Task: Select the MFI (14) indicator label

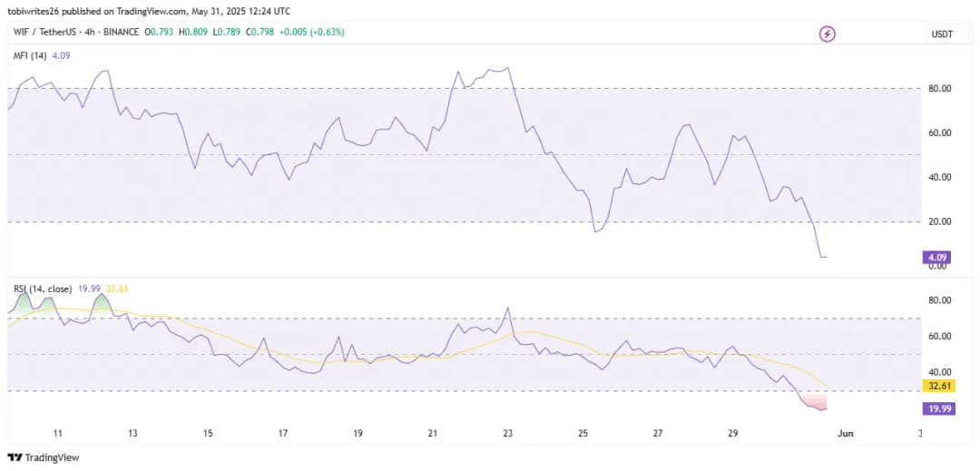Action: click(x=31, y=56)
